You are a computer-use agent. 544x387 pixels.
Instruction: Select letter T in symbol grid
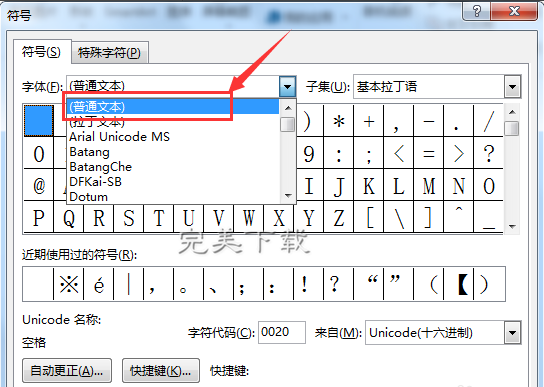pyautogui.click(x=159, y=217)
